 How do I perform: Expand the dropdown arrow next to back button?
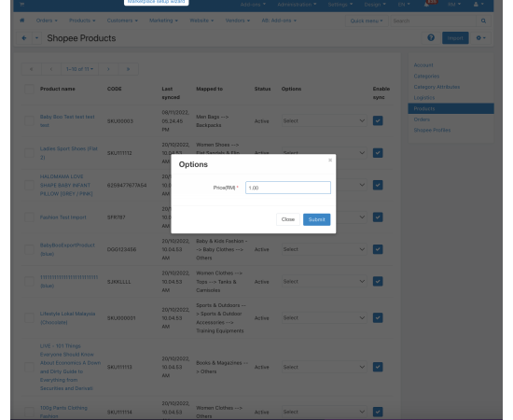pyautogui.click(x=36, y=38)
